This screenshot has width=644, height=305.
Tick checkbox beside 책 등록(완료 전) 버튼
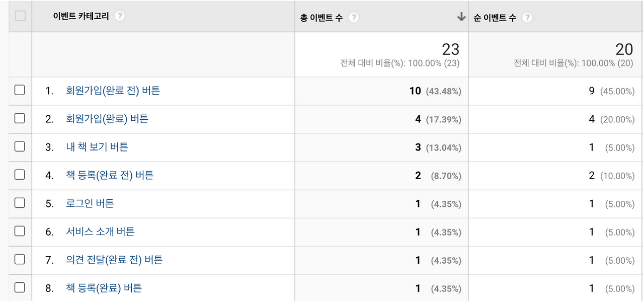pyautogui.click(x=20, y=175)
